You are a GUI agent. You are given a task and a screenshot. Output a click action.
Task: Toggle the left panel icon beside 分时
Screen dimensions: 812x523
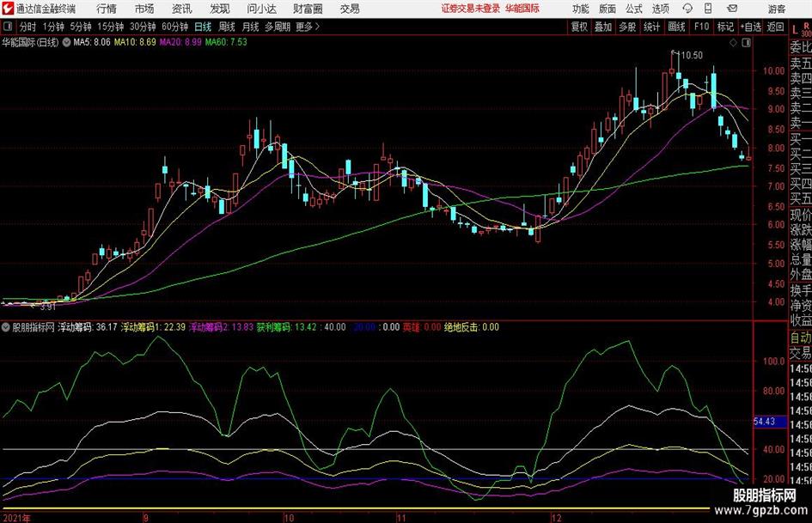[8, 27]
